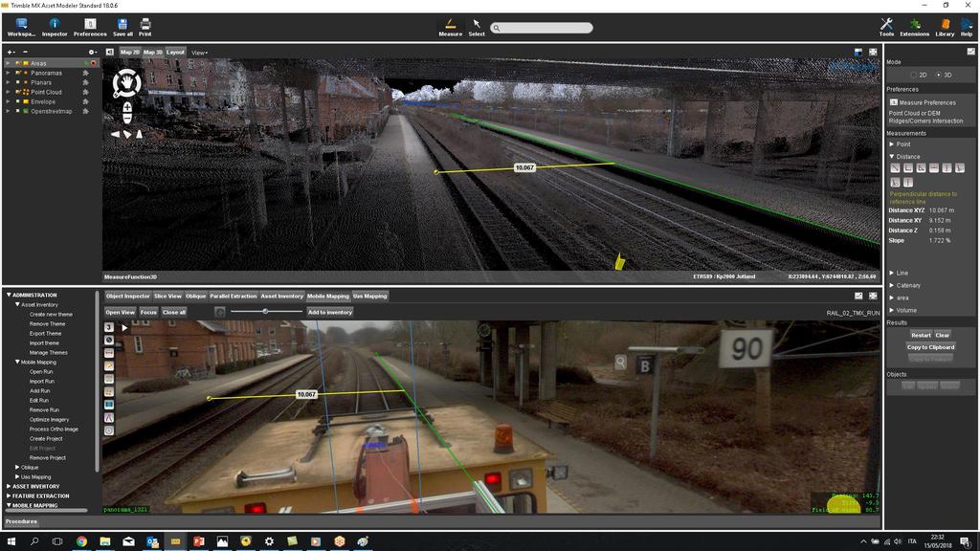Click the layer panel gear settings icon
The height and width of the screenshot is (551, 980).
pyautogui.click(x=93, y=52)
